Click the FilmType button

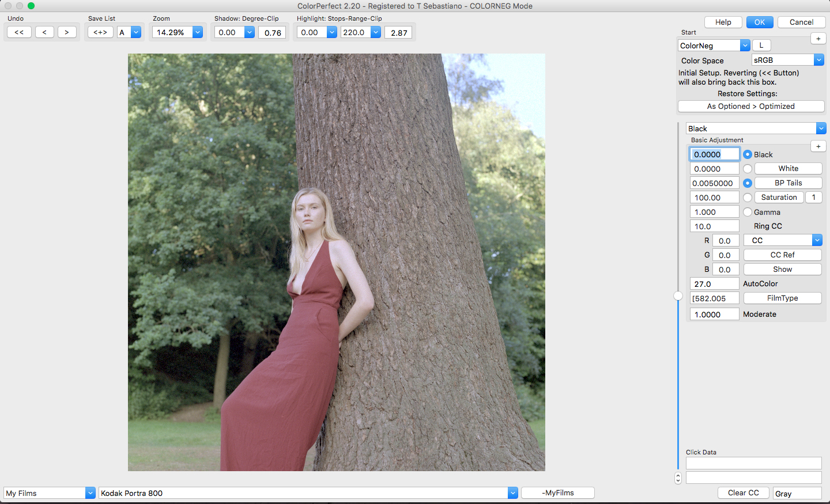783,298
